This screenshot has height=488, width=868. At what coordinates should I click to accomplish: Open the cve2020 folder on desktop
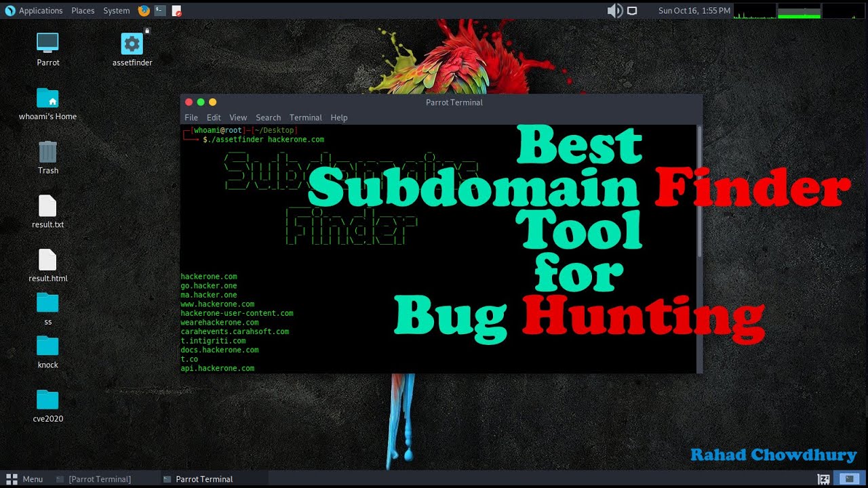47,400
